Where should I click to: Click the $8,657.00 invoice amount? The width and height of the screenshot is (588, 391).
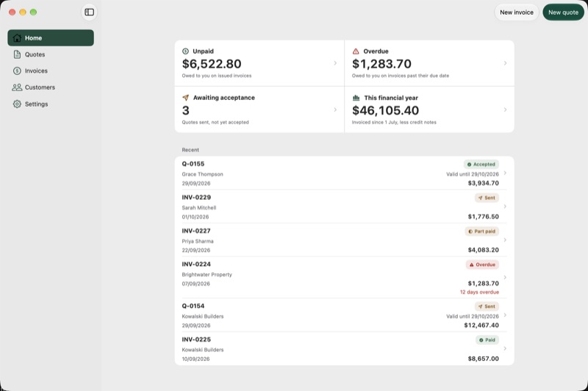[484, 359]
